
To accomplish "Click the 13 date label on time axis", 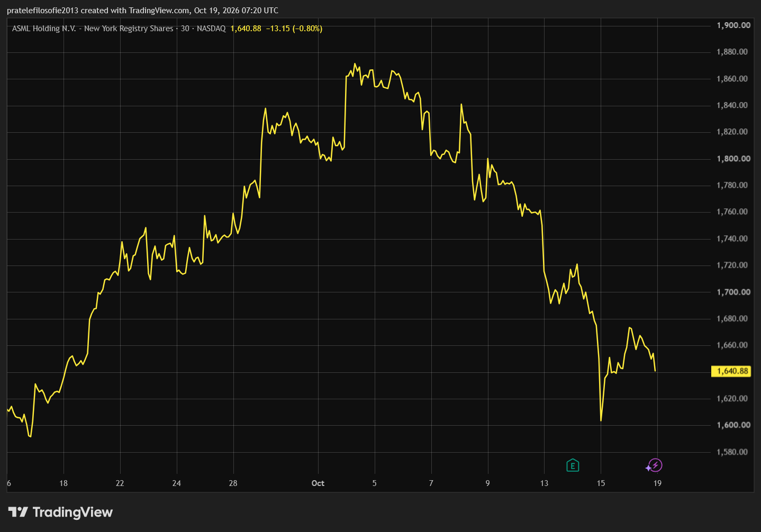I will 545,483.
